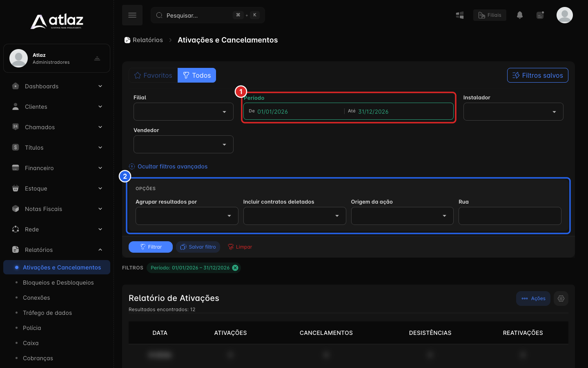Click the Filiais button

[x=490, y=15]
